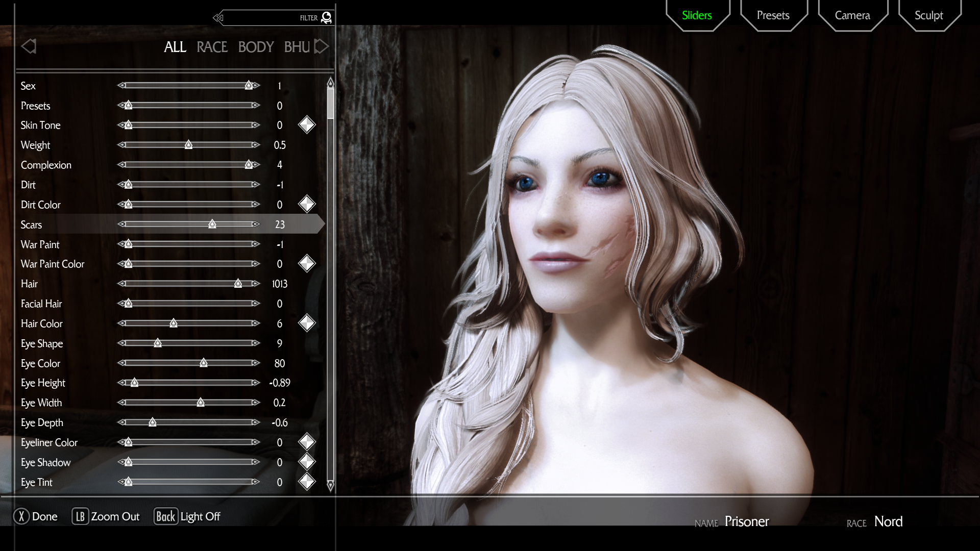
Task: Select the RACE category tab
Action: (212, 47)
